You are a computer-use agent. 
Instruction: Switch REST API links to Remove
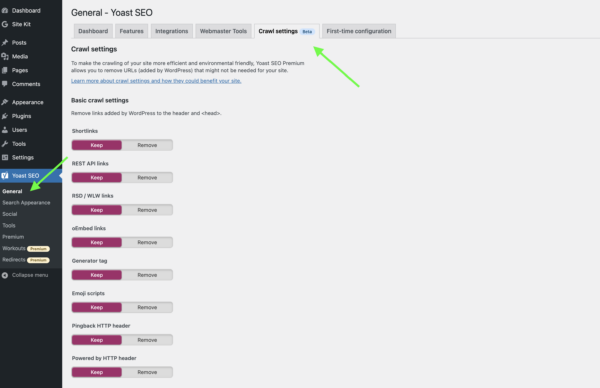coord(147,178)
